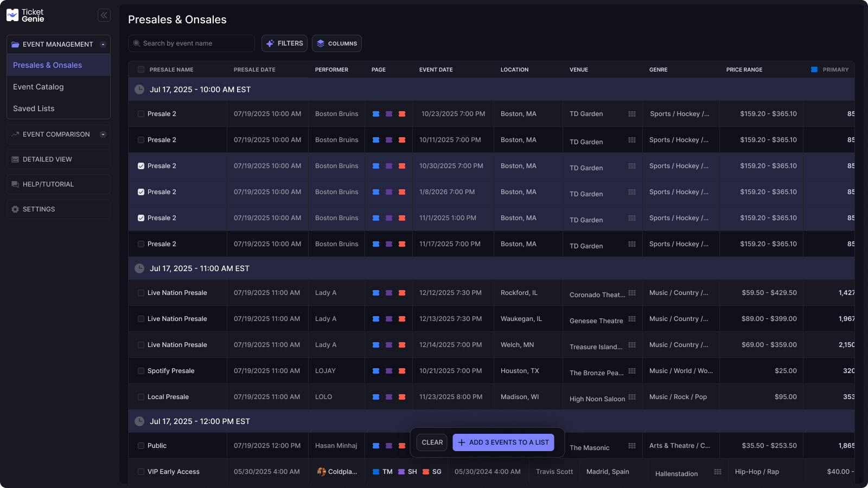868x488 pixels.
Task: Open venue grid icon for Treasure Island row
Action: [x=632, y=345]
